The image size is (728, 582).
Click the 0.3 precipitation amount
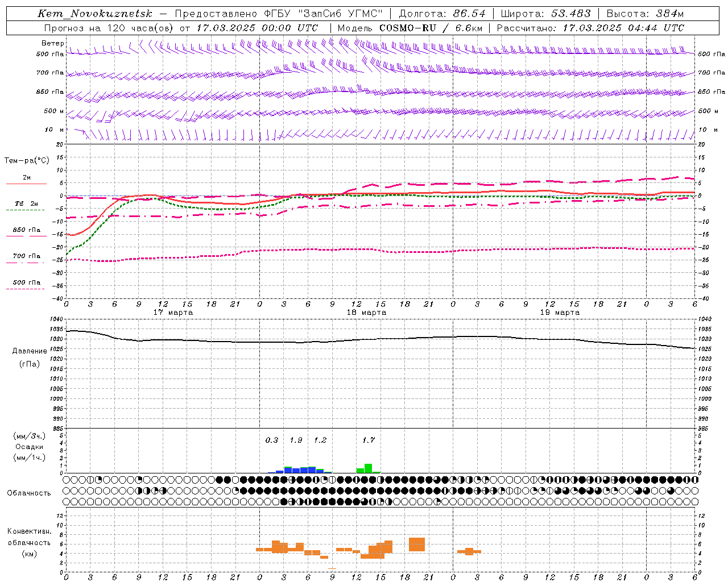(272, 440)
